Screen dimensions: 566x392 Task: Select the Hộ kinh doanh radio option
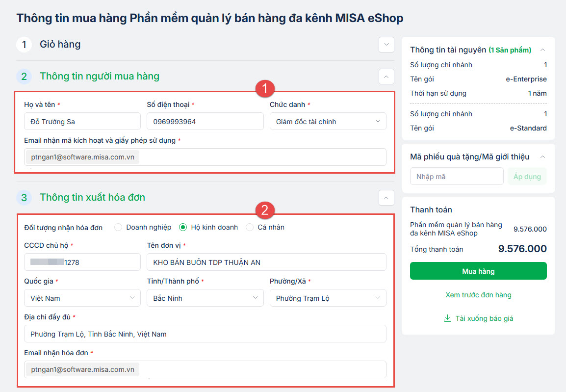(183, 227)
